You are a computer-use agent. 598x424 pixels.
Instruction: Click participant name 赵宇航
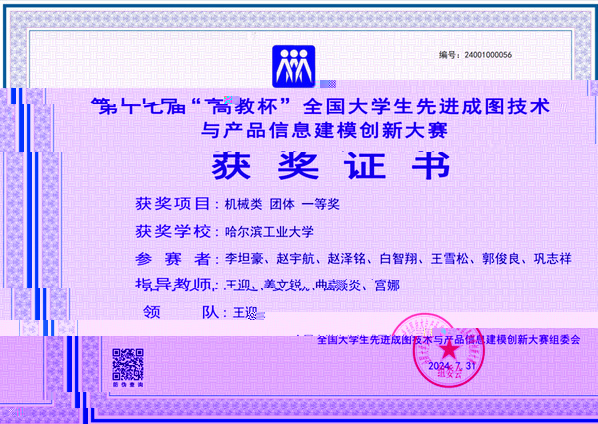pos(296,259)
